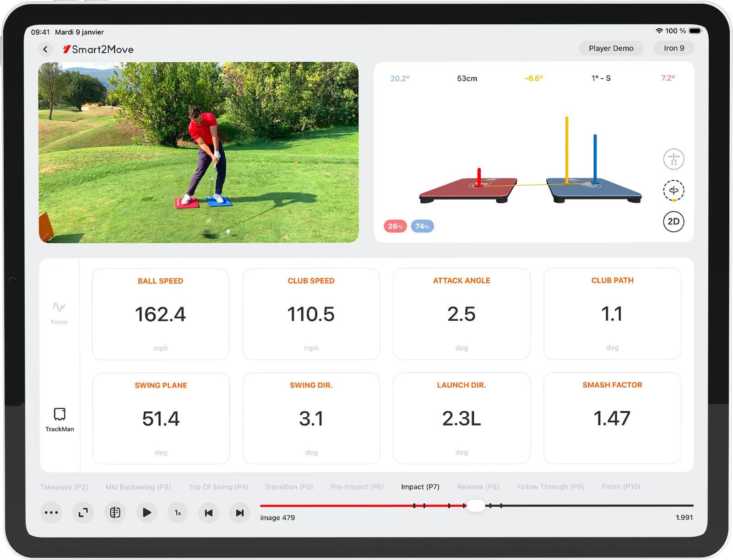Image resolution: width=733 pixels, height=560 pixels.
Task: Switch to the Top Of Swing (P4) phase
Action: [x=218, y=486]
